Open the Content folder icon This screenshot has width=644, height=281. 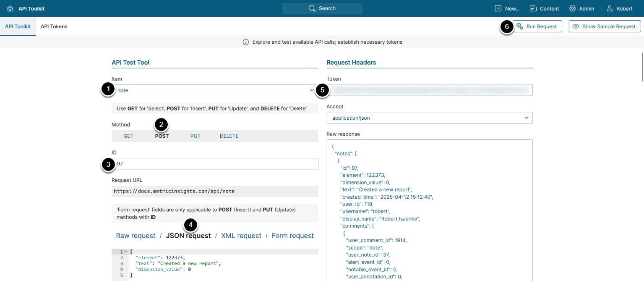[533, 8]
